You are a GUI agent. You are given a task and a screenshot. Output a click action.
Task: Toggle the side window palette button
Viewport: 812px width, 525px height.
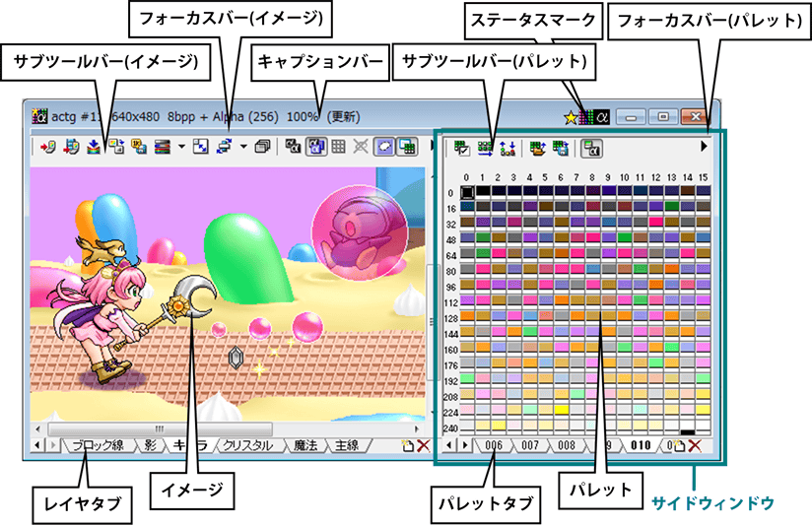coord(408,147)
